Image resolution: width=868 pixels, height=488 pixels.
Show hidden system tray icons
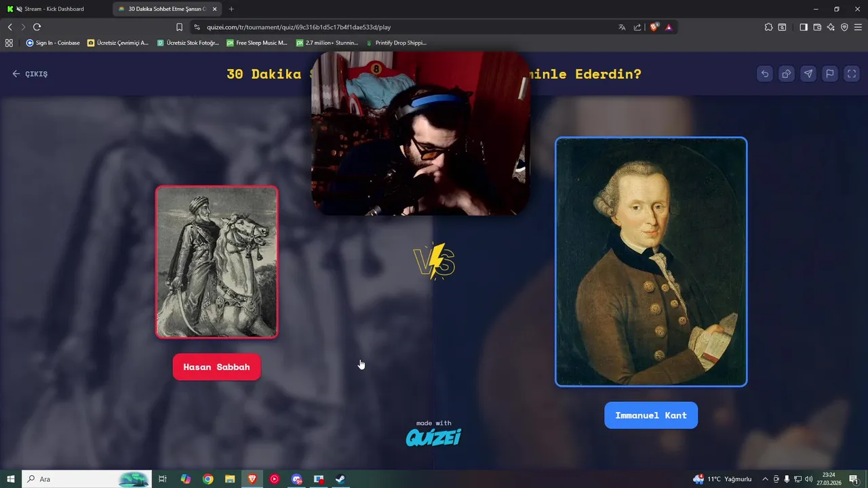click(765, 479)
